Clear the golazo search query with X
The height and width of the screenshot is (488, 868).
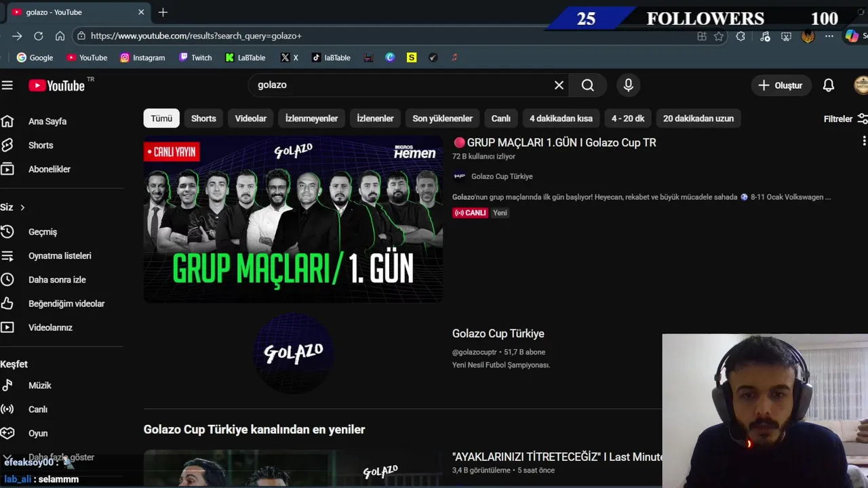tap(559, 85)
